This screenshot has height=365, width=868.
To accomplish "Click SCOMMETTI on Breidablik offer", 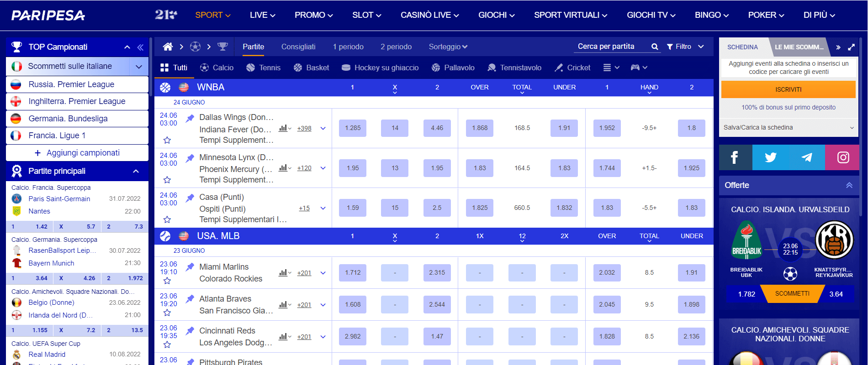I will (x=792, y=293).
